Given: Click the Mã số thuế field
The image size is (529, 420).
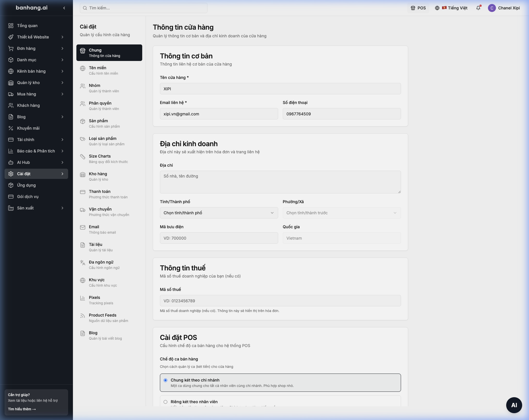Looking at the screenshot, I should (280, 301).
